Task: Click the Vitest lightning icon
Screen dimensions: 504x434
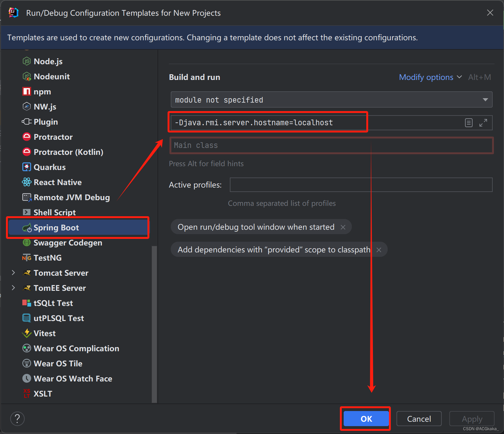Action: pos(27,333)
